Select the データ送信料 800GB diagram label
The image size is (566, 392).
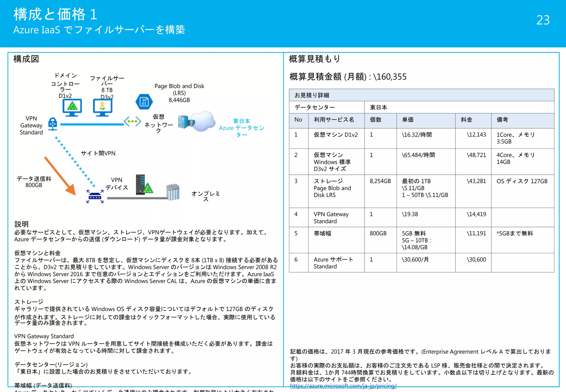pyautogui.click(x=34, y=182)
